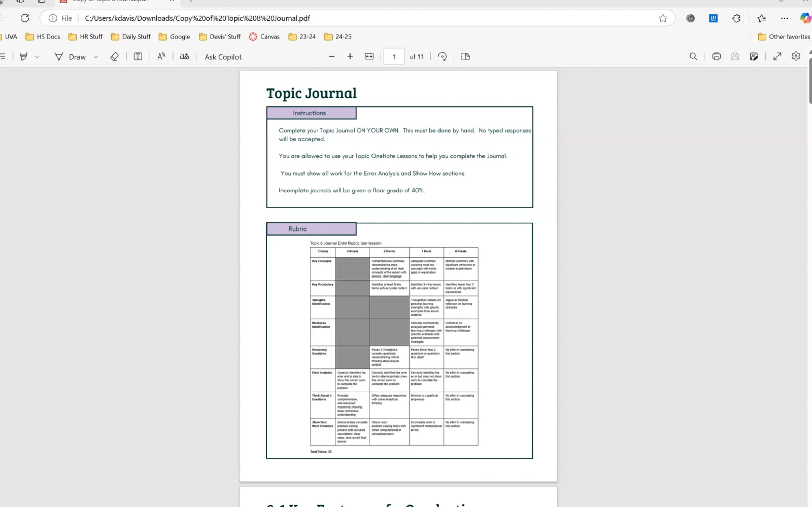Open Save as for the PDF
812x507 pixels.
(754, 57)
